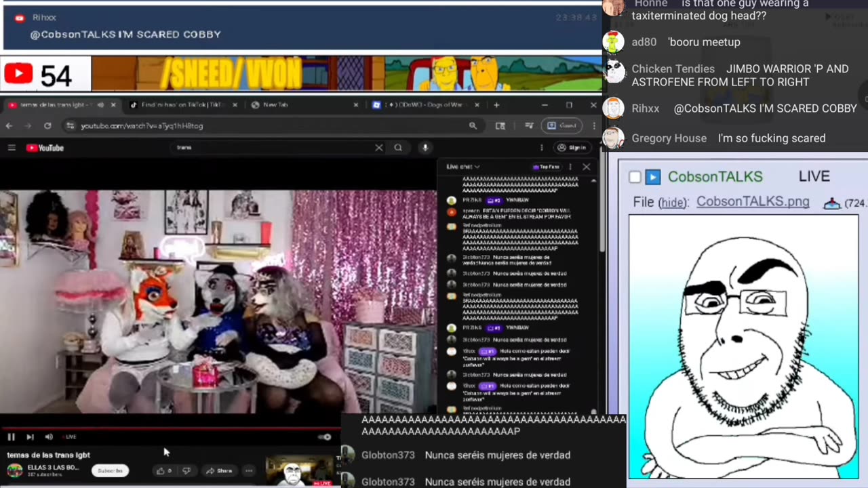The height and width of the screenshot is (488, 868).
Task: Click the /SNEED/ VVON banner
Action: click(346, 73)
